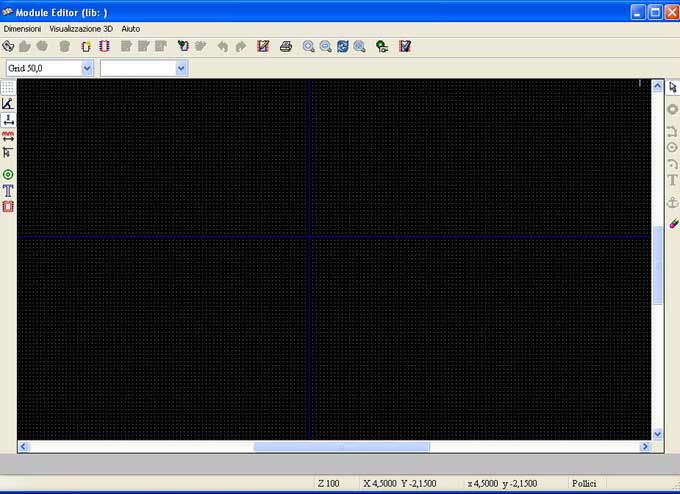Image resolution: width=680 pixels, height=494 pixels.
Task: Click the grayed anchor tool
Action: click(x=672, y=202)
